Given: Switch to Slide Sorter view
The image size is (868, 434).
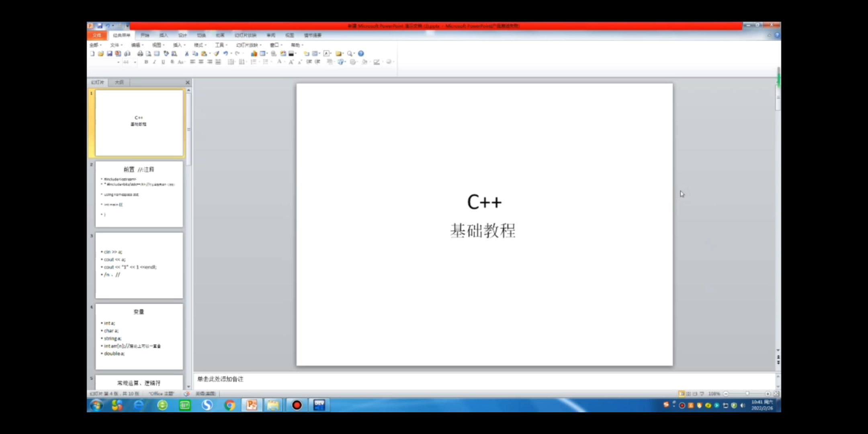Looking at the screenshot, I should point(688,394).
